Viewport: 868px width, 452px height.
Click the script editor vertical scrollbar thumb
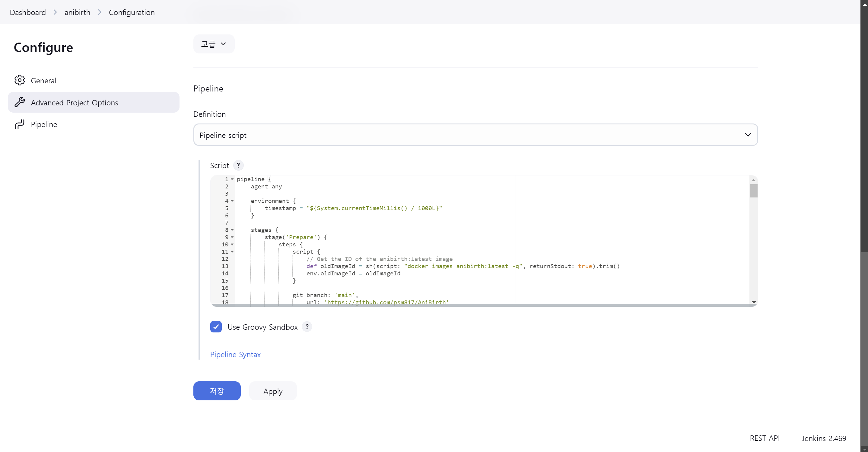[x=753, y=191]
